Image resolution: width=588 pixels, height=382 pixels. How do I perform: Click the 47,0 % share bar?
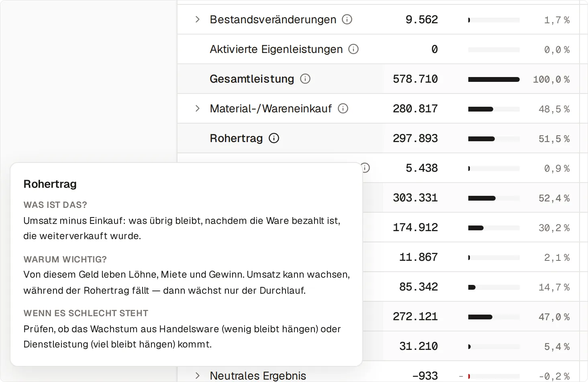click(494, 317)
